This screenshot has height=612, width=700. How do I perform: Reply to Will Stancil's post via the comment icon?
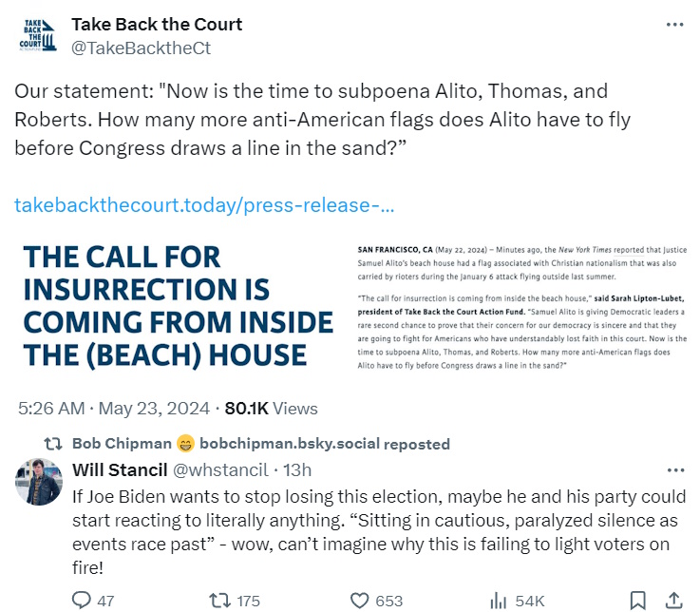(82, 601)
